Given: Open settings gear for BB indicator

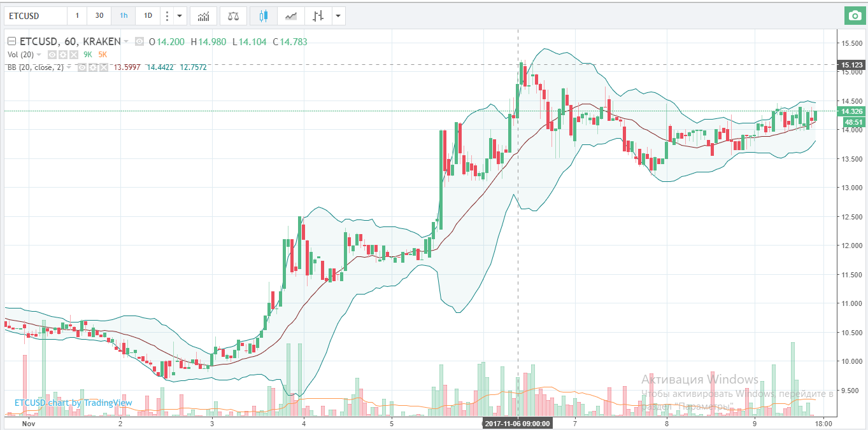Looking at the screenshot, I should 92,67.
